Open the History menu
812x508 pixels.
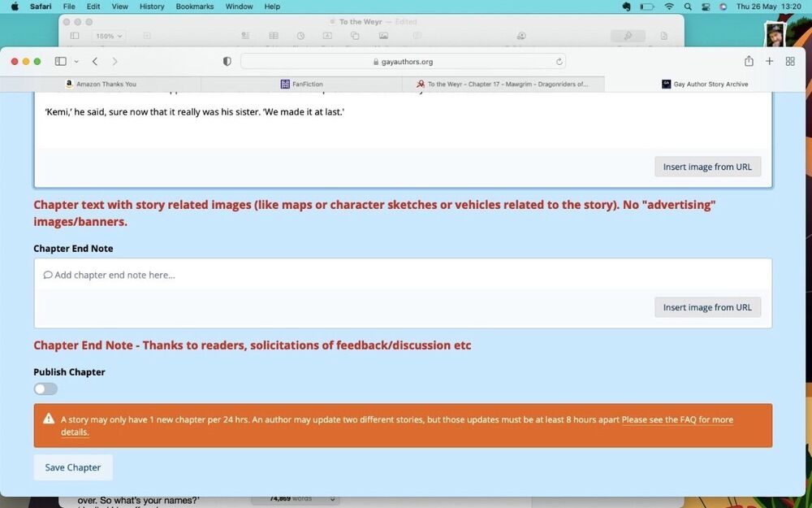click(151, 7)
